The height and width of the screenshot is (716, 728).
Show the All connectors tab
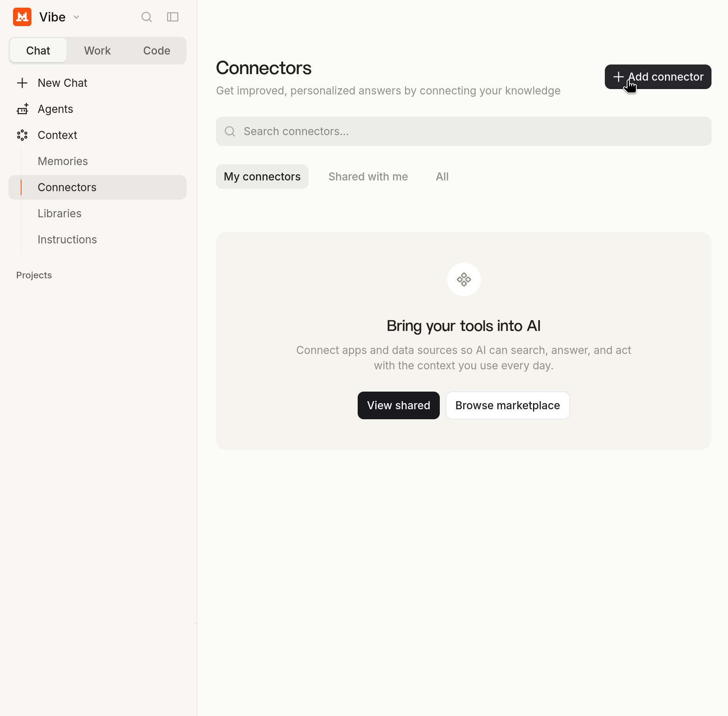(x=442, y=177)
